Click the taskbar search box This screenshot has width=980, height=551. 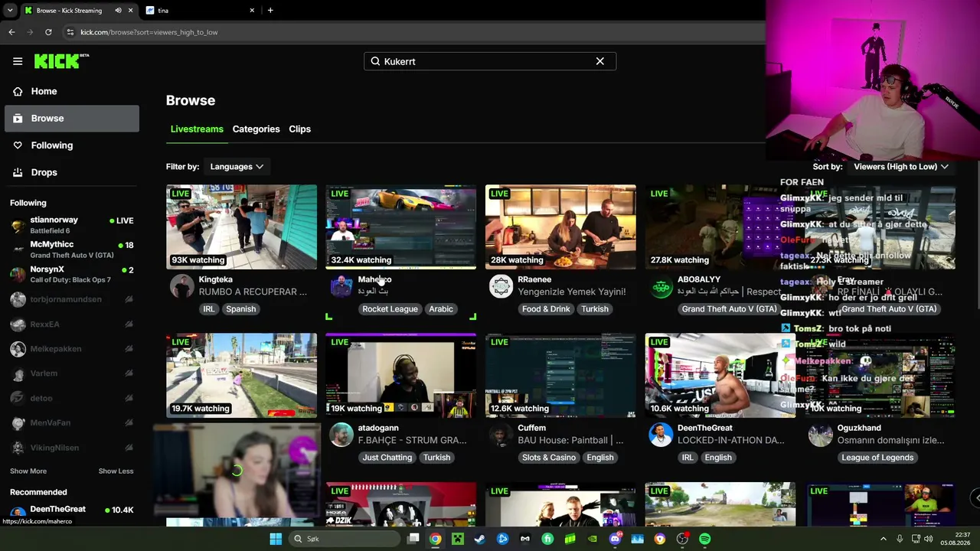coord(345,539)
